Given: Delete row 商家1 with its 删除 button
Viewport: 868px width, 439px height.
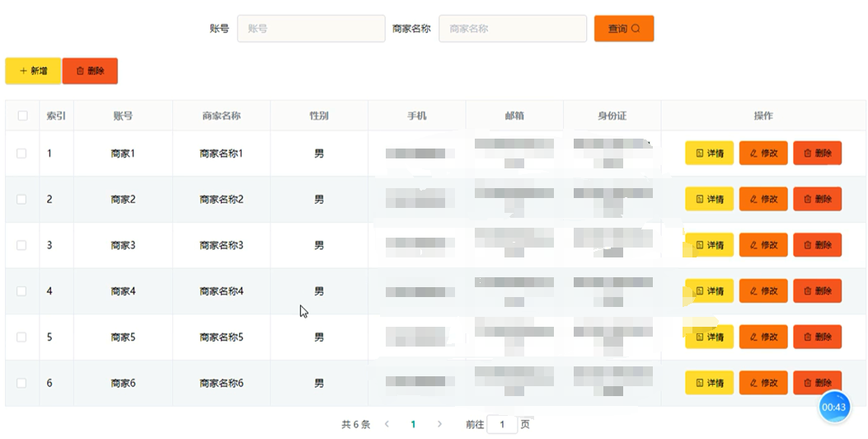Looking at the screenshot, I should click(818, 153).
